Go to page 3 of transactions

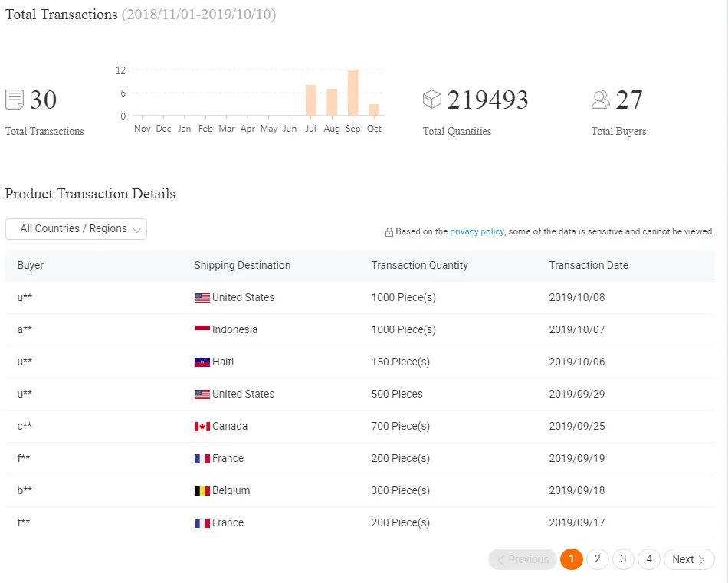pyautogui.click(x=623, y=559)
